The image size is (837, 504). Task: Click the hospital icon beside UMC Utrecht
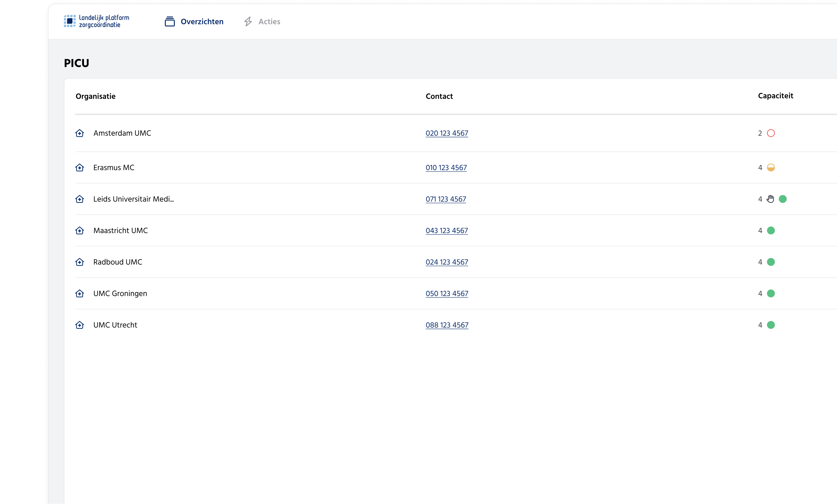pos(80,325)
